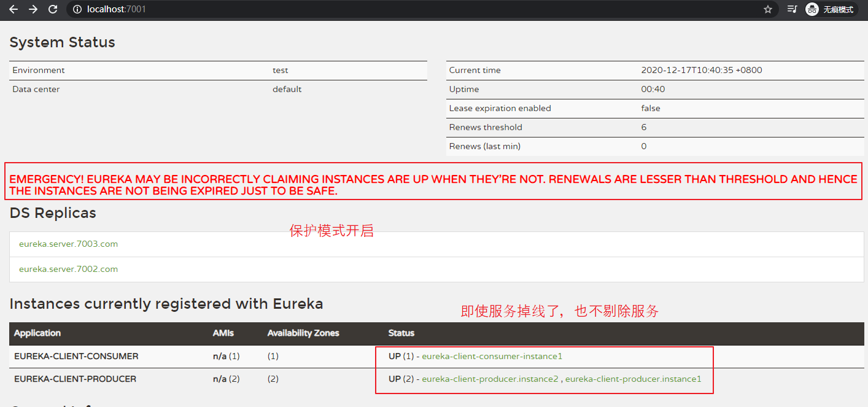Bookmark this page with the star icon
The width and height of the screenshot is (868, 407).
point(768,9)
